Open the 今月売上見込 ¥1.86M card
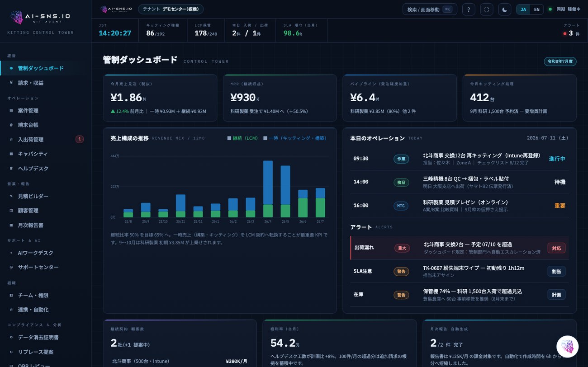The image size is (588, 367). click(160, 98)
